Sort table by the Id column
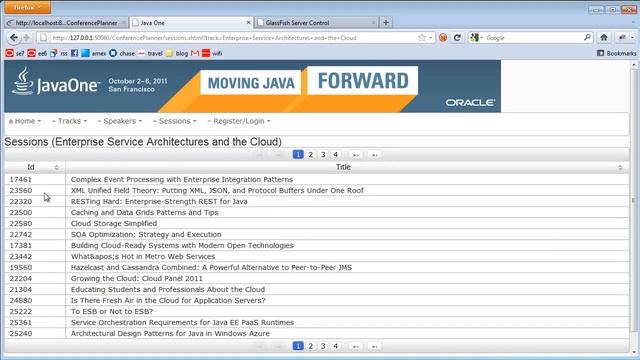 (x=35, y=167)
